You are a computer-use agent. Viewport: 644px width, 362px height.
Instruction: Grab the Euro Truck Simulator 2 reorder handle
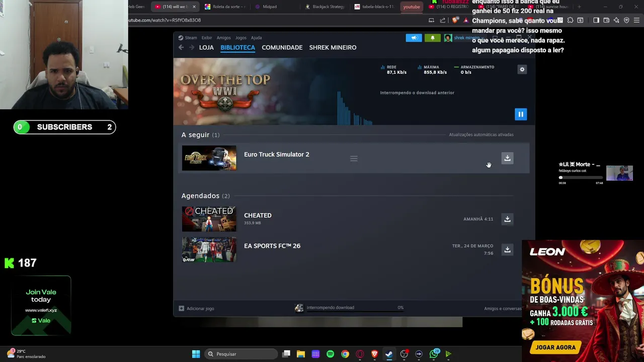[354, 158]
